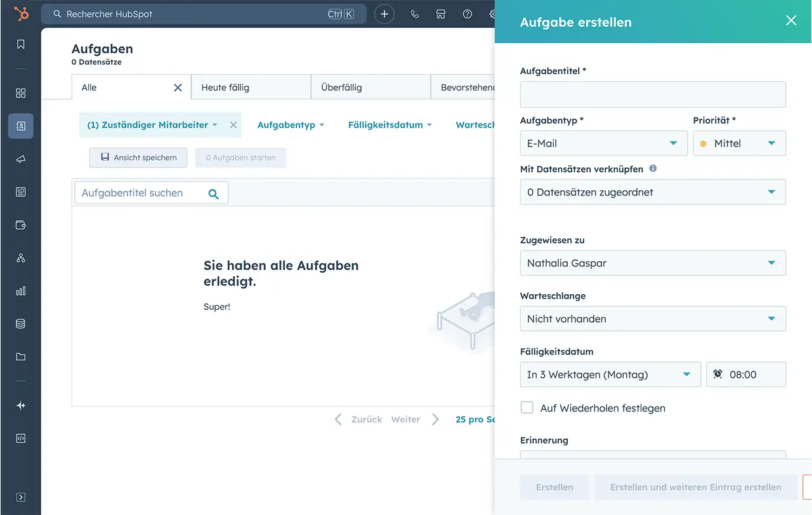Viewport: 812px width, 515px height.
Task: Expand the Warteschlange dropdown
Action: coord(652,319)
